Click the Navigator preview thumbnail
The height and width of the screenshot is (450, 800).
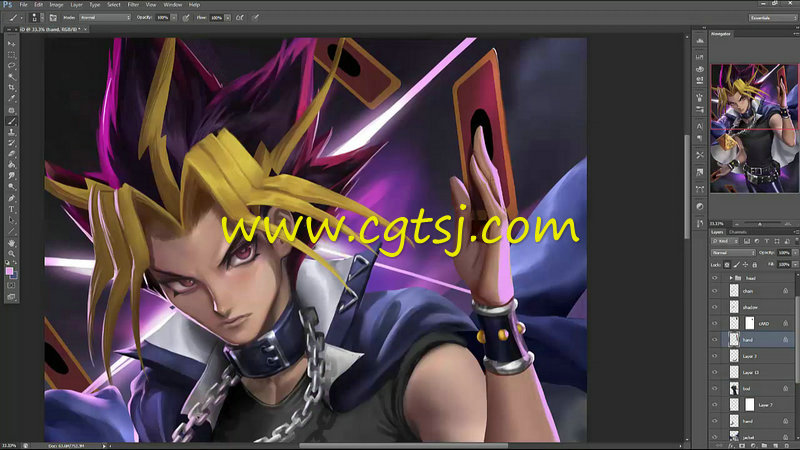[x=754, y=128]
